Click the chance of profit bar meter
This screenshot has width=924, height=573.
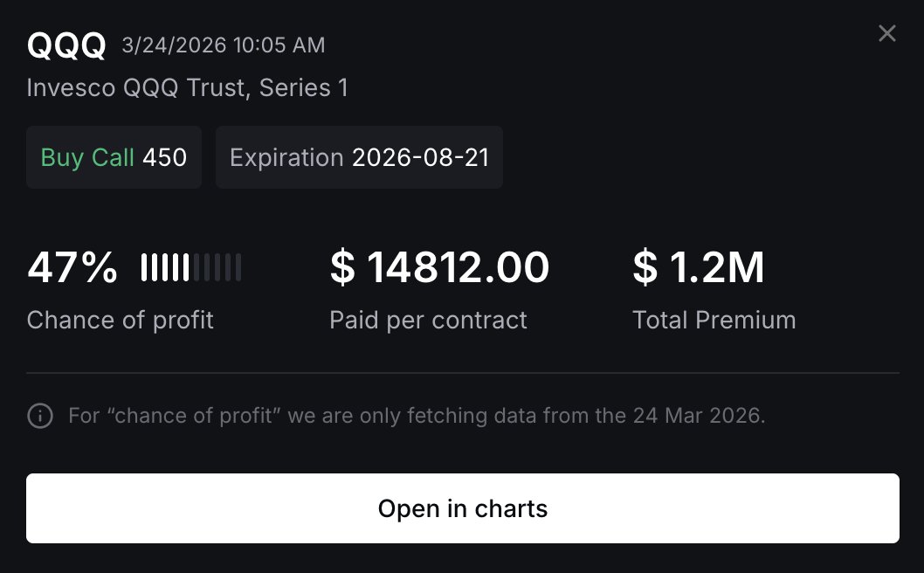click(x=191, y=267)
